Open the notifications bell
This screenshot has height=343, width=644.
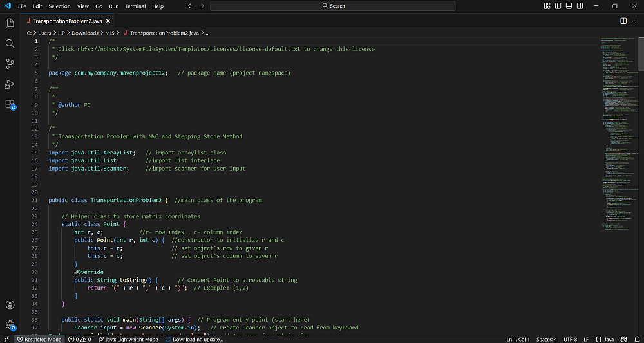click(x=637, y=339)
